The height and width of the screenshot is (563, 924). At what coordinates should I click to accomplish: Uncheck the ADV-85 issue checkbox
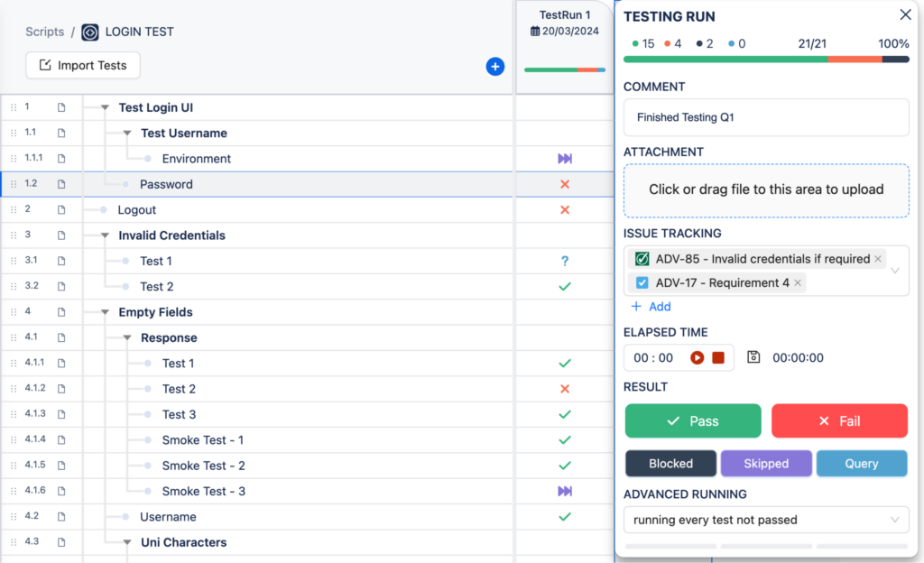click(642, 259)
